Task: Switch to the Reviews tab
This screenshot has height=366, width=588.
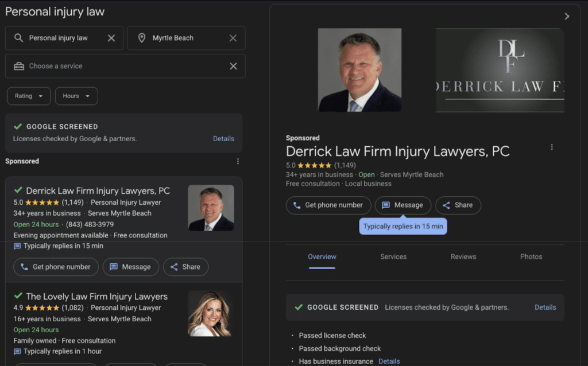Action: pyautogui.click(x=463, y=257)
